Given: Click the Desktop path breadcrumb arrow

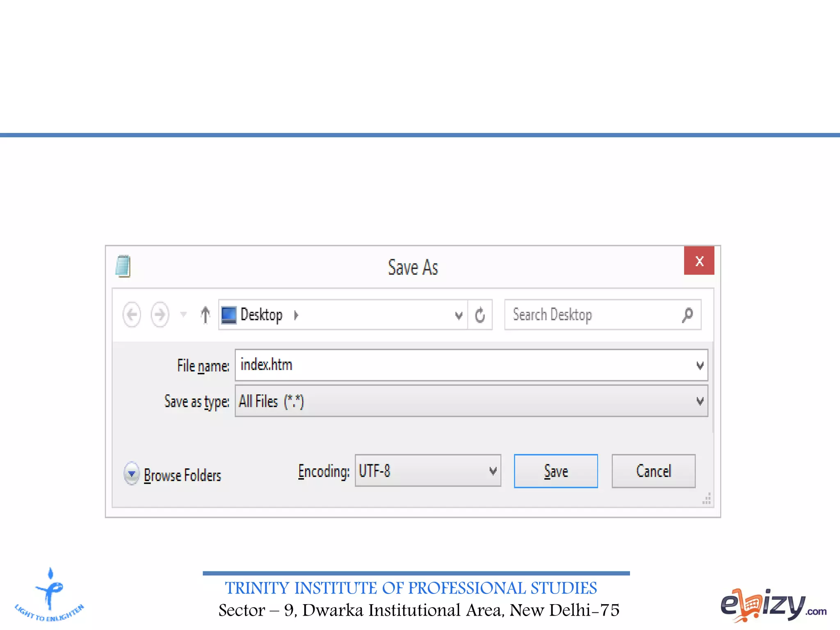Looking at the screenshot, I should tap(296, 315).
